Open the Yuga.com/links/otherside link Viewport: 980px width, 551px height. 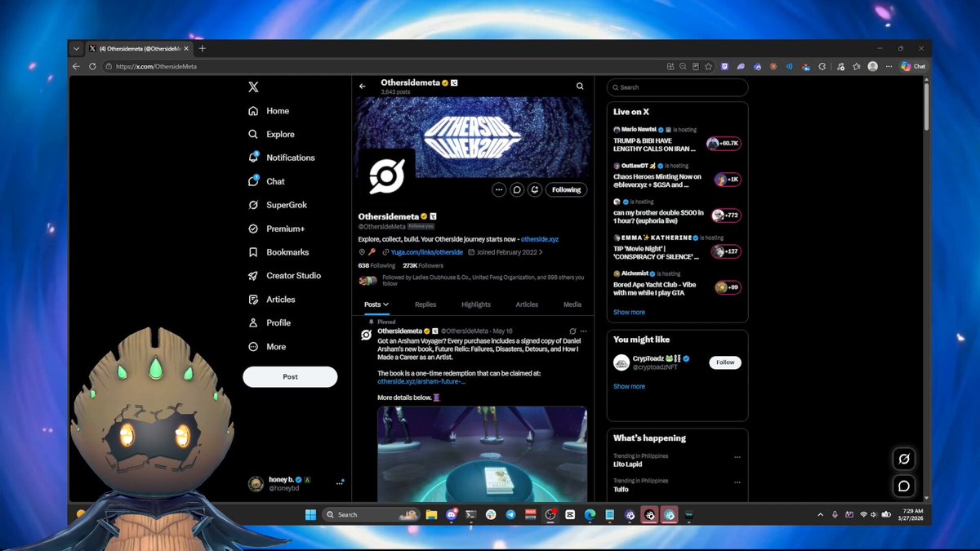[x=427, y=252]
